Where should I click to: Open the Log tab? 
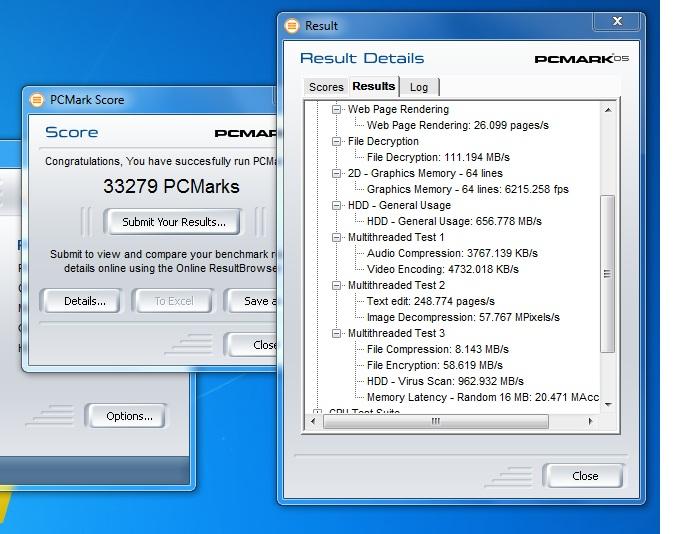pyautogui.click(x=419, y=87)
